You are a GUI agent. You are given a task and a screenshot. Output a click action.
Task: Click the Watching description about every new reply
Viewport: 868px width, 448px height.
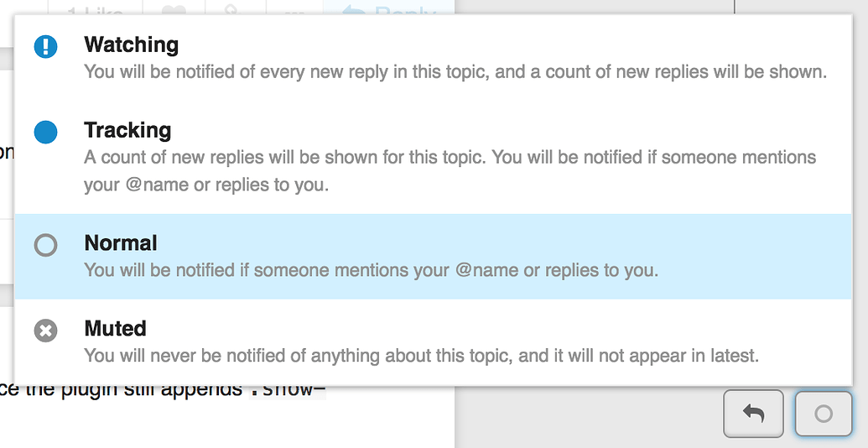(x=455, y=71)
